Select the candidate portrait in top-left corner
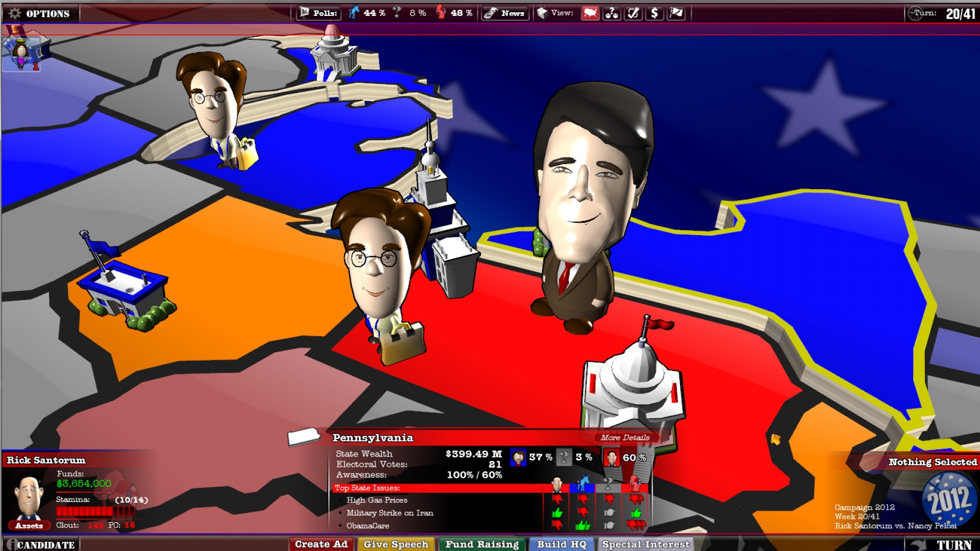 pyautogui.click(x=20, y=54)
